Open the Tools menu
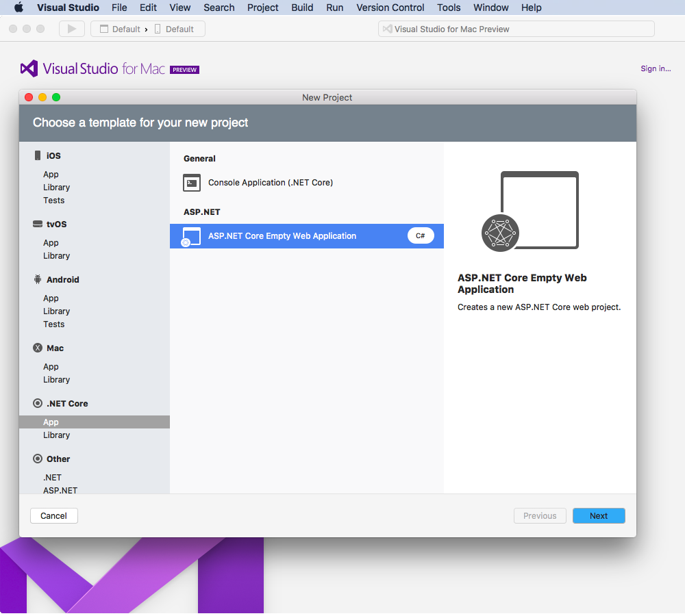Viewport: 685px width, 616px height. click(449, 8)
